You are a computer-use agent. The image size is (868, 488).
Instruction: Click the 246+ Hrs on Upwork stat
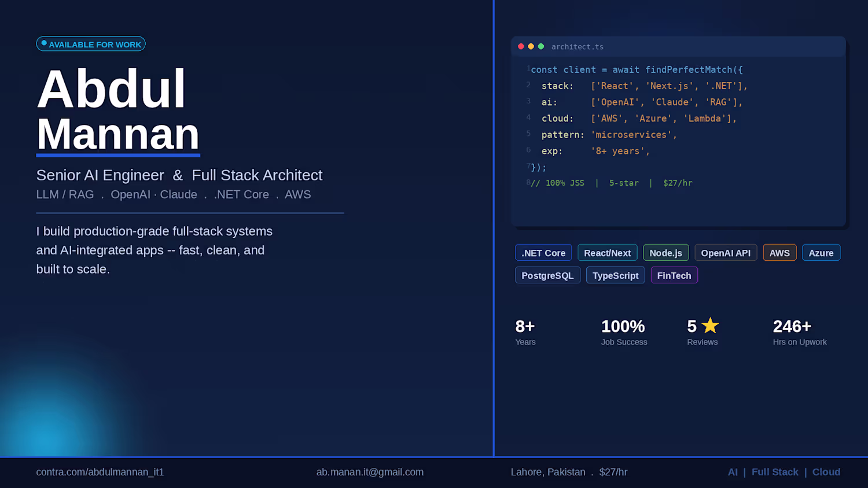coord(800,332)
